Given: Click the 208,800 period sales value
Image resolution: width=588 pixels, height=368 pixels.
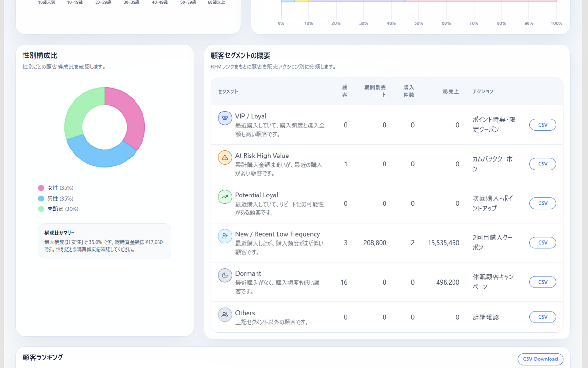Looking at the screenshot, I should click(375, 243).
